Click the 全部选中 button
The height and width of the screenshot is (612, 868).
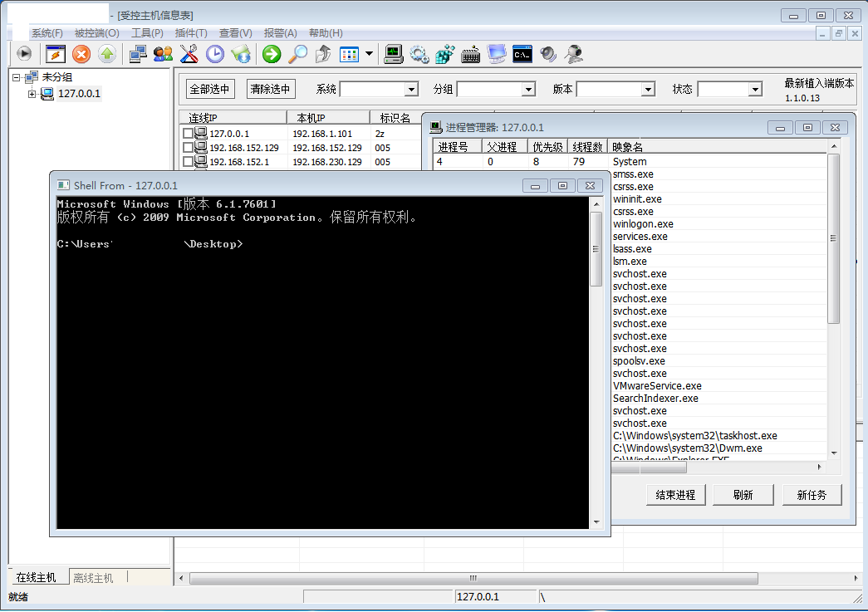pyautogui.click(x=209, y=90)
